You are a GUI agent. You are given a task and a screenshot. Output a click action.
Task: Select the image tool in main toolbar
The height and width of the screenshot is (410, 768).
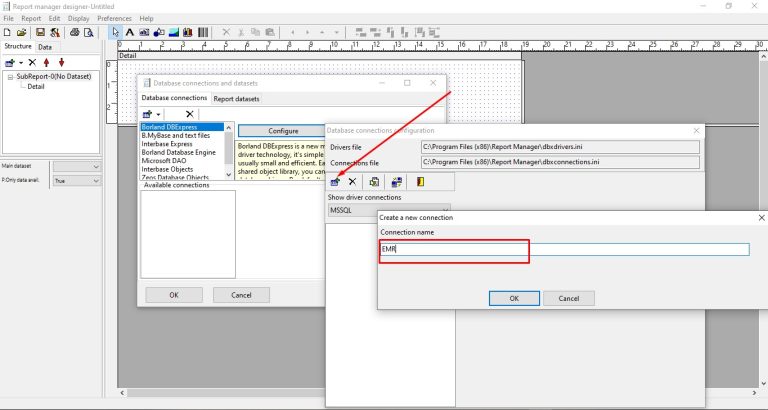pyautogui.click(x=173, y=33)
